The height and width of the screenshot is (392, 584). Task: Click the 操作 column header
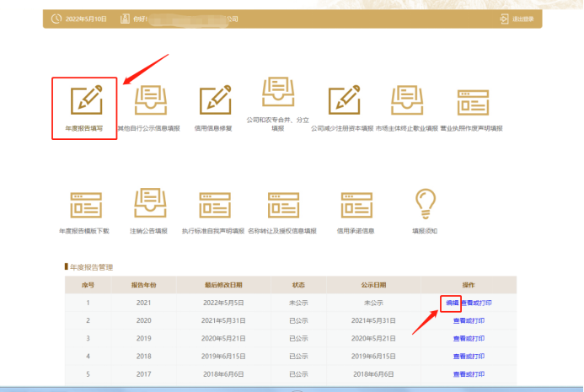coord(469,285)
